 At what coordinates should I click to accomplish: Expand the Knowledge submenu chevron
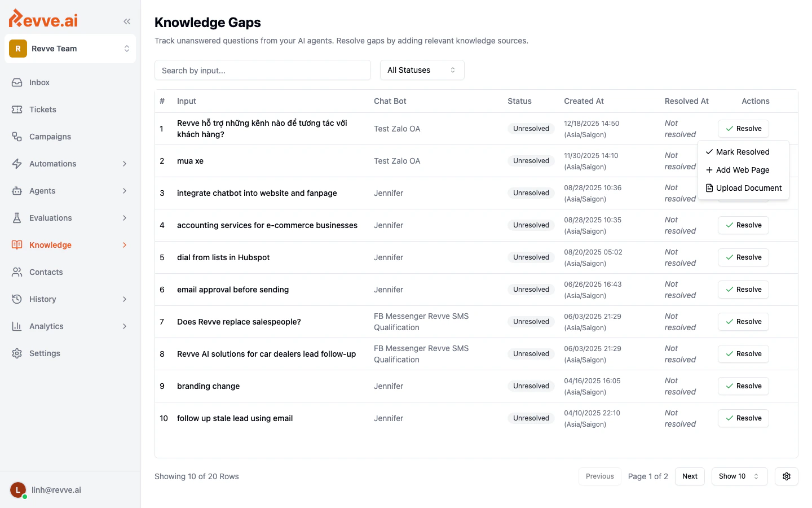coord(125,245)
